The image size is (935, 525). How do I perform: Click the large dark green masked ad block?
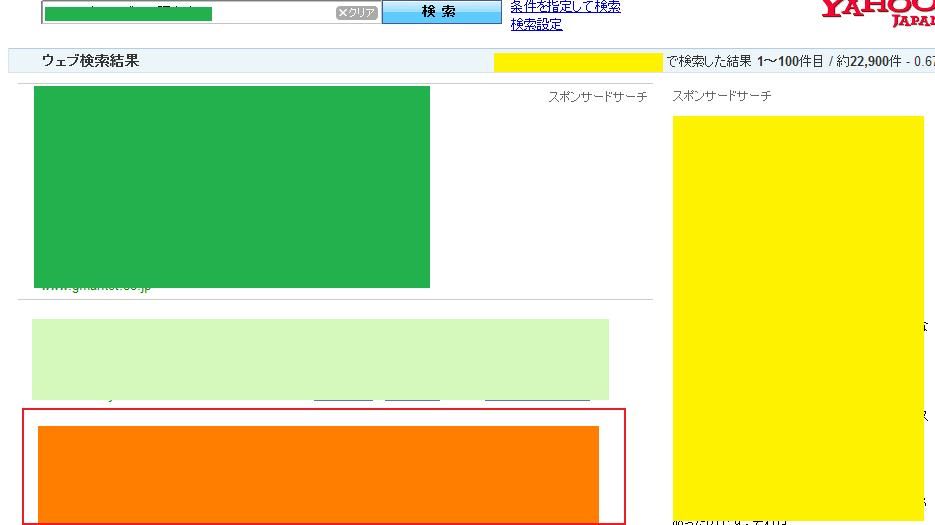tap(232, 187)
